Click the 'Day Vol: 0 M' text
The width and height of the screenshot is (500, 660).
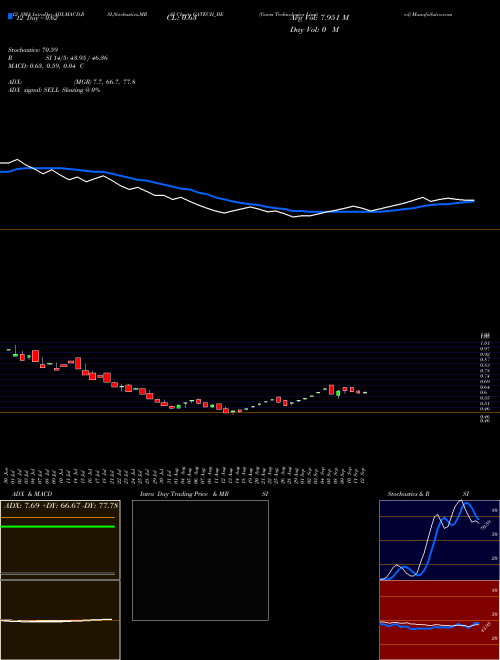(x=314, y=30)
